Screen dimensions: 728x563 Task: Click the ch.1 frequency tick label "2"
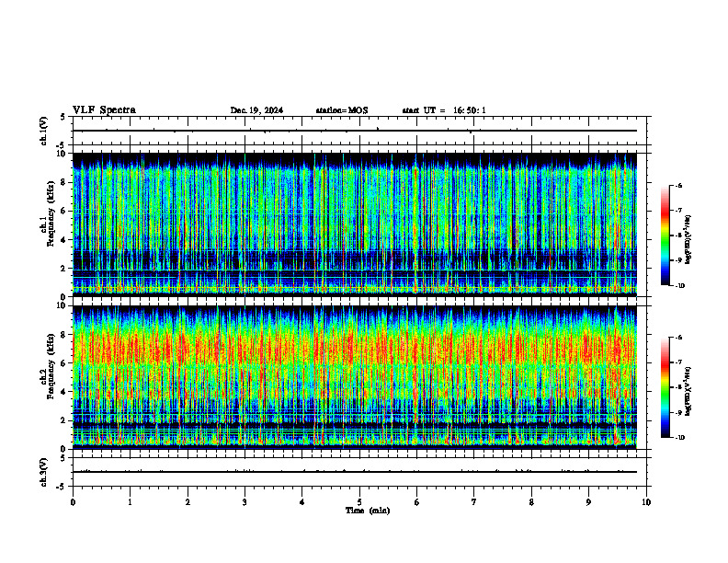(64, 269)
